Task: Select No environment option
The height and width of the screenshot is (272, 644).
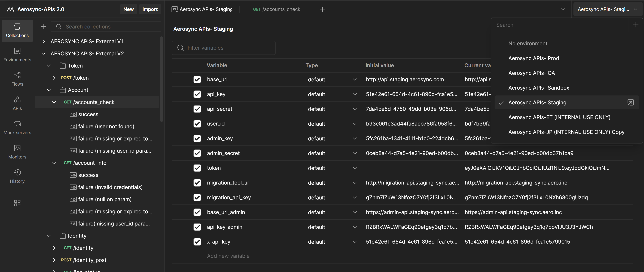Action: [x=528, y=43]
